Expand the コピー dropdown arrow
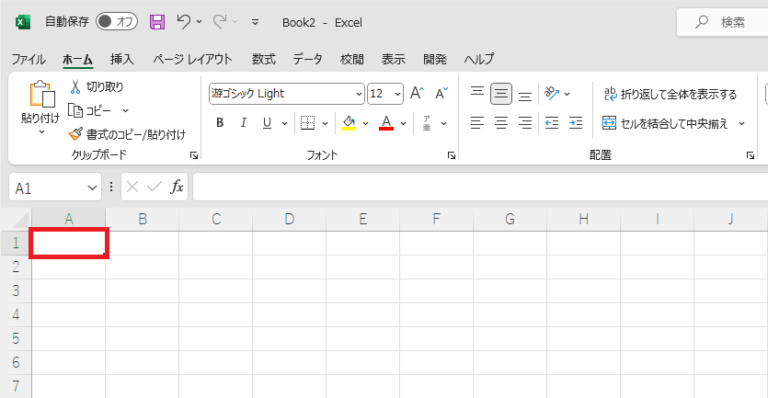 125,111
